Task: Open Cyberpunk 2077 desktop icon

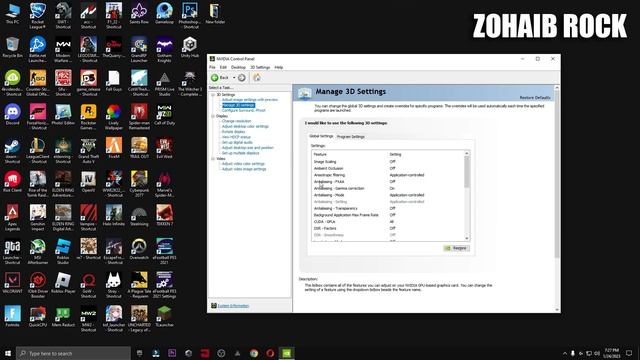Action: tap(139, 184)
